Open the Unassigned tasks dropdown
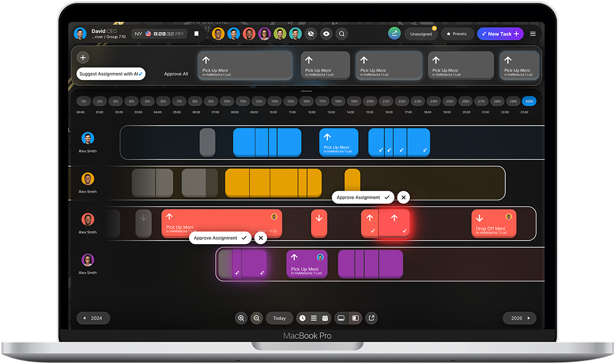The image size is (615, 364). click(x=421, y=33)
